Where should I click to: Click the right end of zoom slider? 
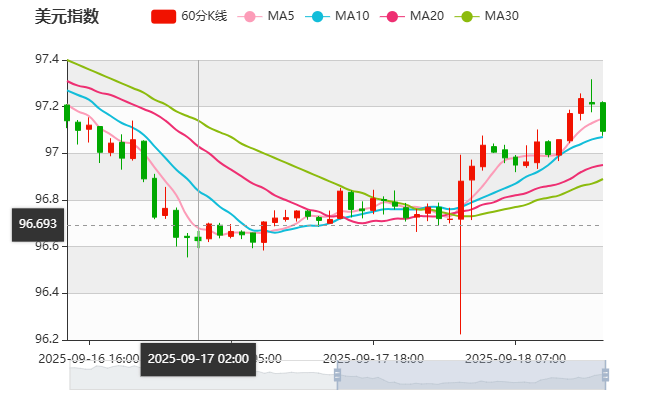(607, 376)
